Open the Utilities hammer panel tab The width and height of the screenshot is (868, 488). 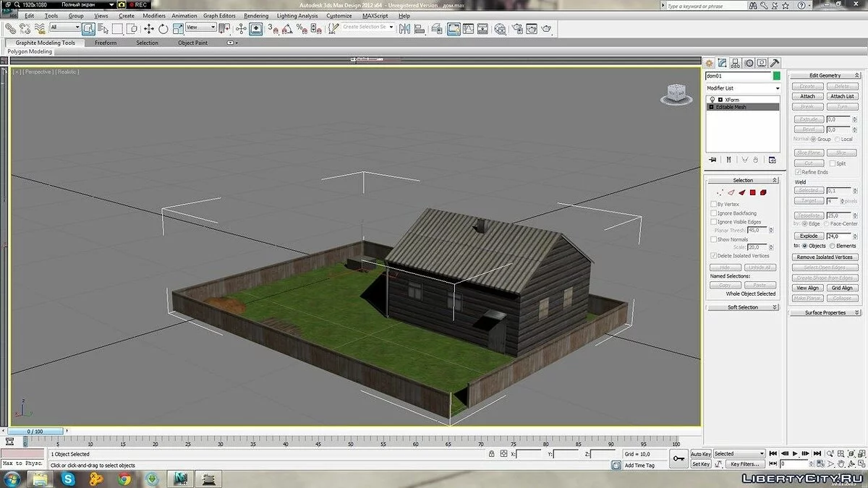775,63
